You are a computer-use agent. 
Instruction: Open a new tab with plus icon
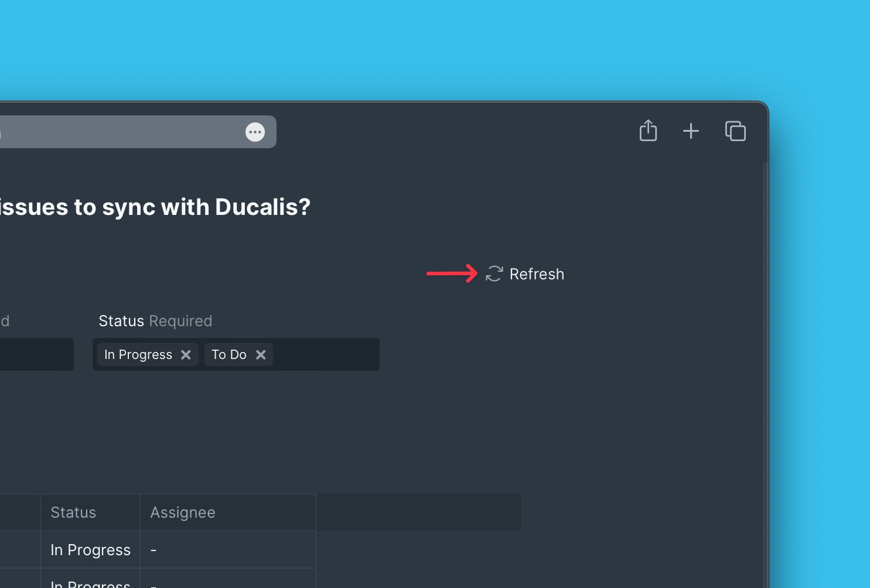pos(691,131)
